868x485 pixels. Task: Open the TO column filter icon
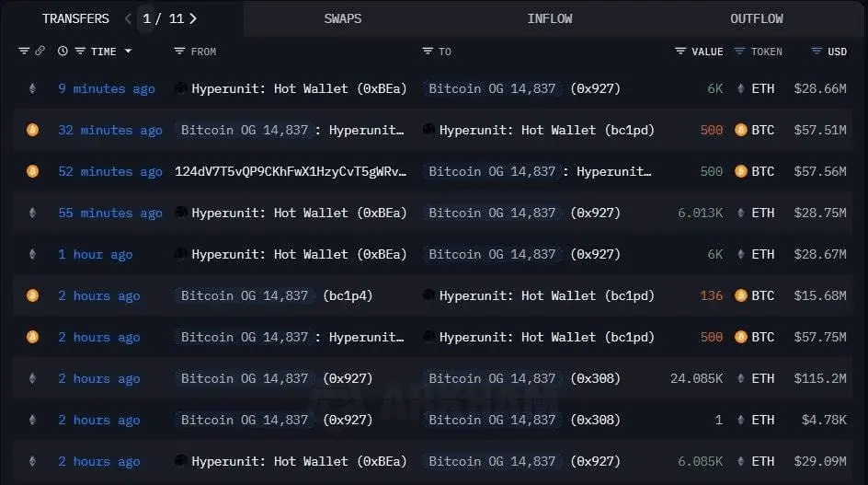click(428, 51)
